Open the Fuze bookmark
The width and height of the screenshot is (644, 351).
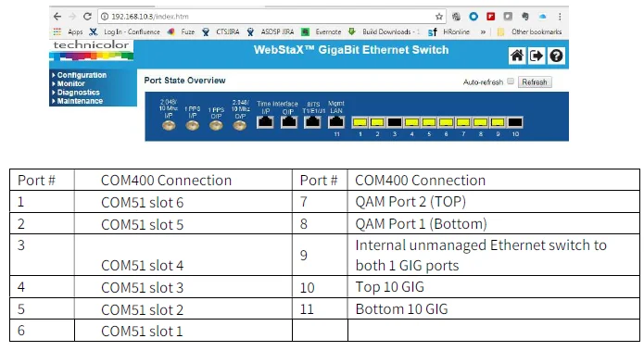pos(181,31)
